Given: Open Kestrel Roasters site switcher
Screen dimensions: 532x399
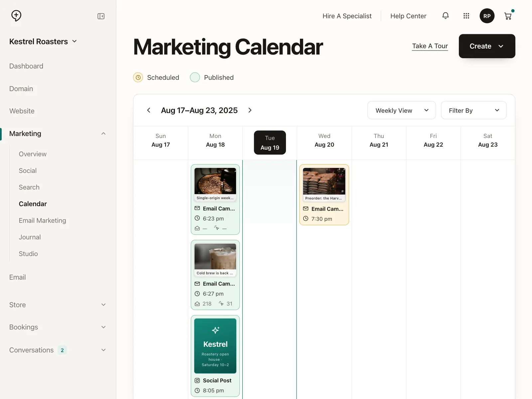Looking at the screenshot, I should (x=43, y=41).
